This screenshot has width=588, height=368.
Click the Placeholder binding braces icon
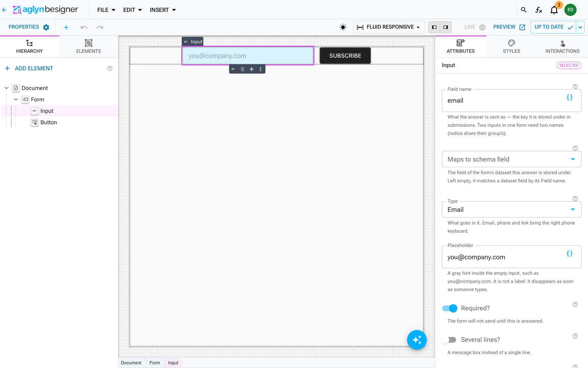(570, 254)
